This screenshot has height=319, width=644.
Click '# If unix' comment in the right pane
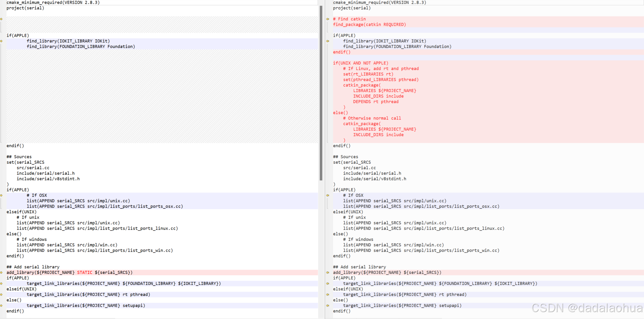tap(354, 217)
